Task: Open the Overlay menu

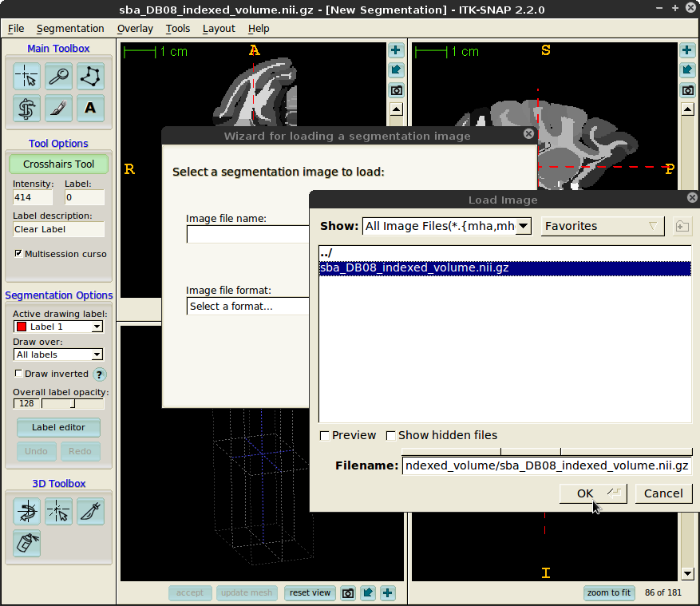Action: 134,29
